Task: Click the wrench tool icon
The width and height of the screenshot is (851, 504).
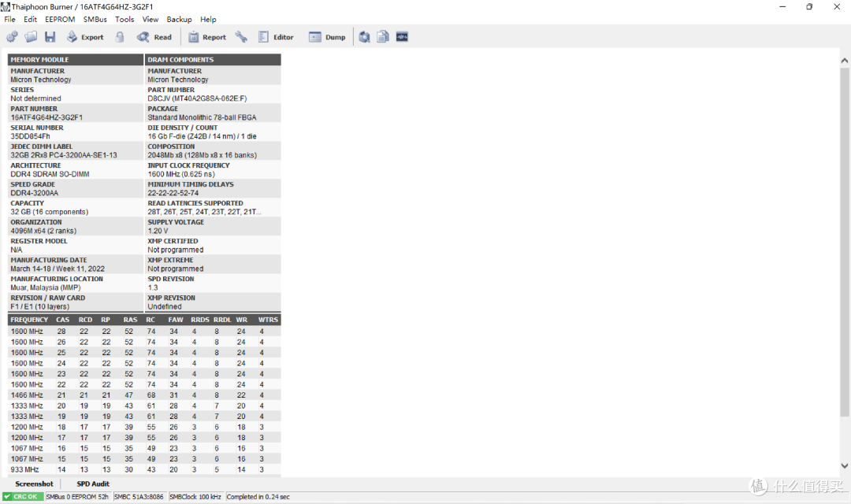Action: 241,37
